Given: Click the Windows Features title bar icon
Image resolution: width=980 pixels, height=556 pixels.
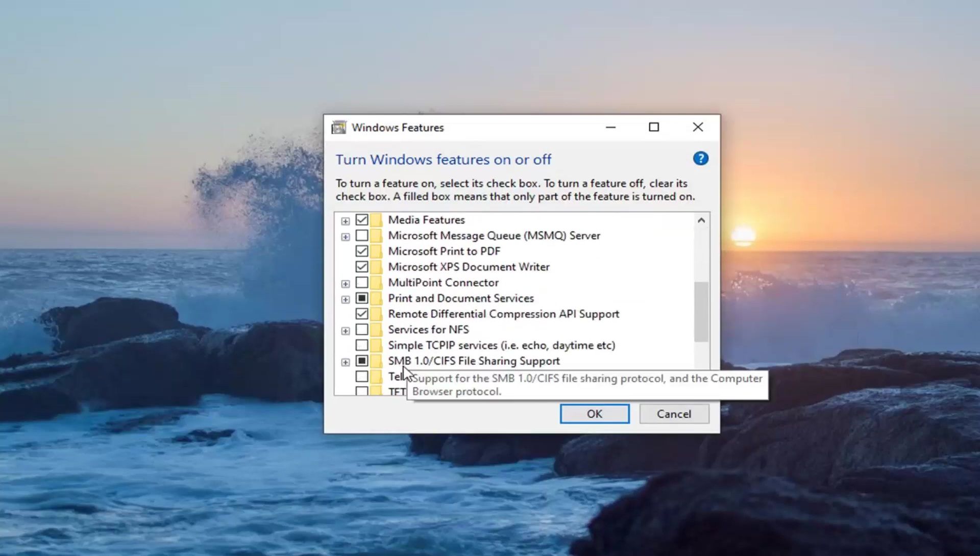Looking at the screenshot, I should pos(339,128).
